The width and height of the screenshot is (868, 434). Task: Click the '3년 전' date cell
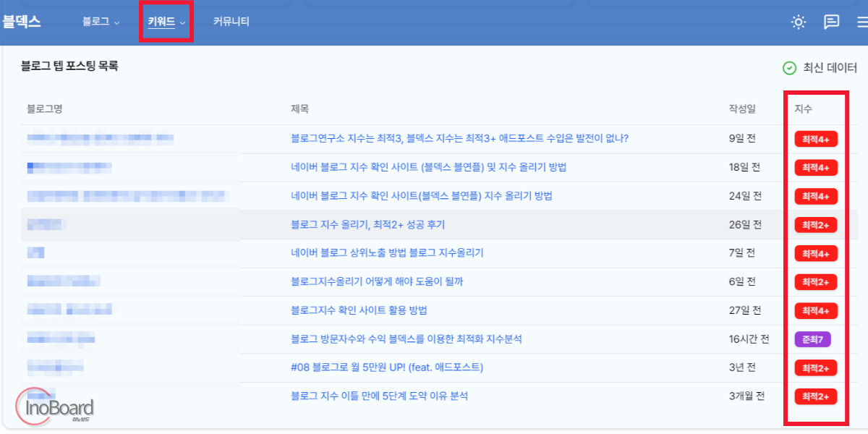coord(742,367)
